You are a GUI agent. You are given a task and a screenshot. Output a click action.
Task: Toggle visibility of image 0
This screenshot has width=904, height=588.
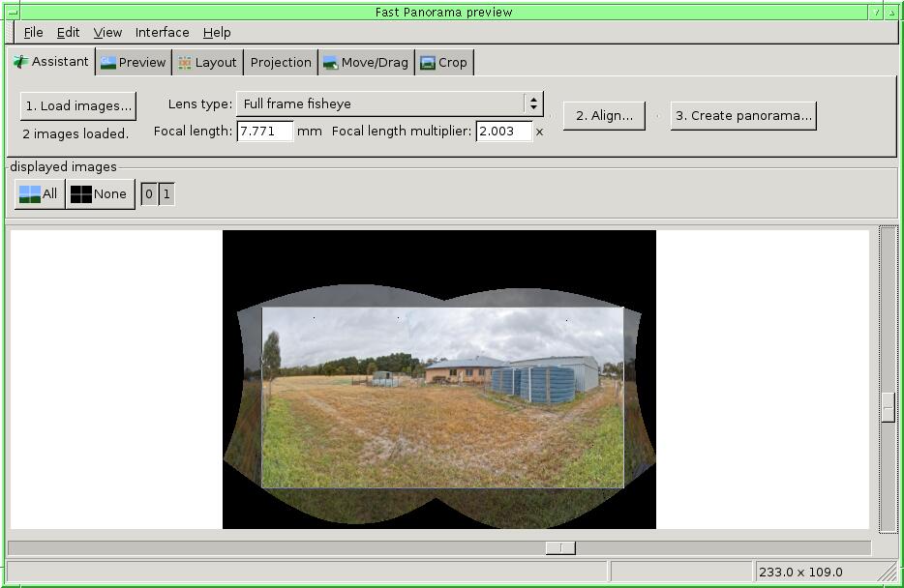tap(149, 194)
